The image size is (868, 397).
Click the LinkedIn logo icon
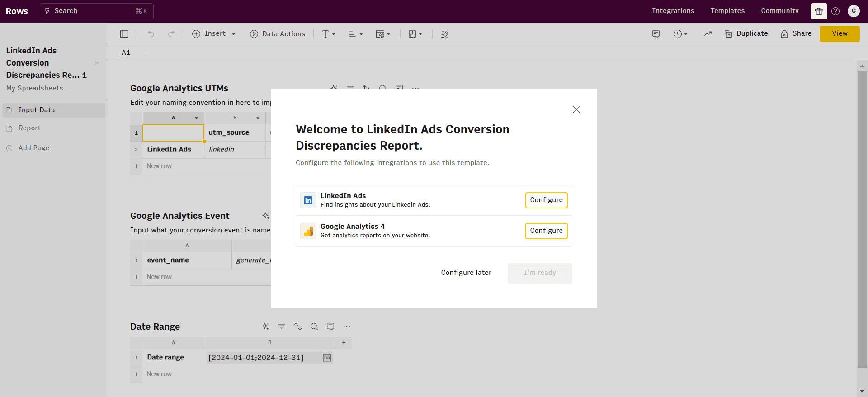coord(308,200)
